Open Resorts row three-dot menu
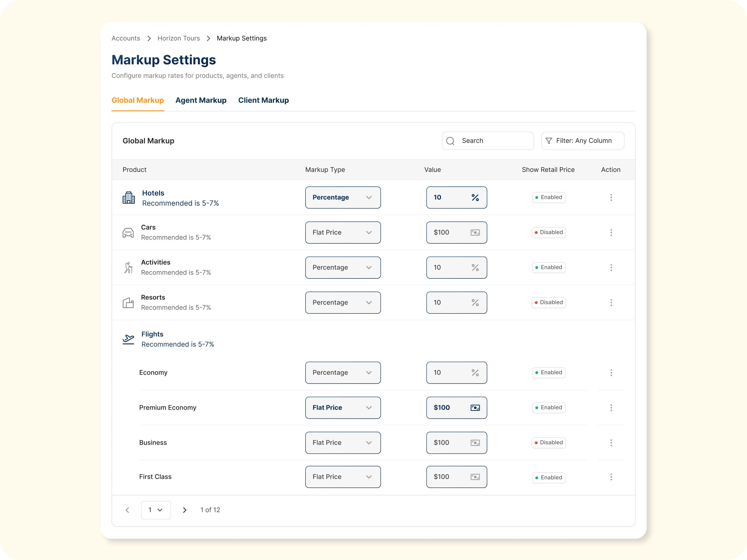The height and width of the screenshot is (560, 747). 611,303
